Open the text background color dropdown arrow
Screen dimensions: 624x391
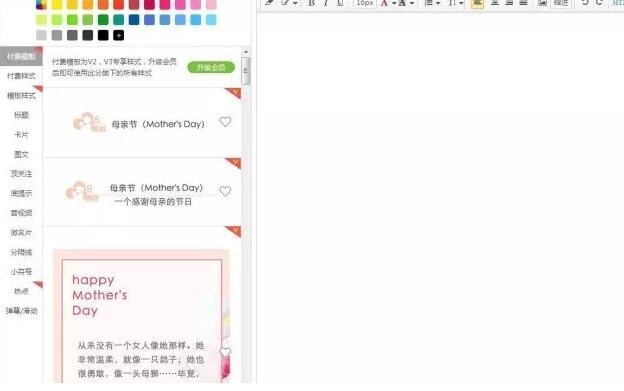(x=412, y=4)
